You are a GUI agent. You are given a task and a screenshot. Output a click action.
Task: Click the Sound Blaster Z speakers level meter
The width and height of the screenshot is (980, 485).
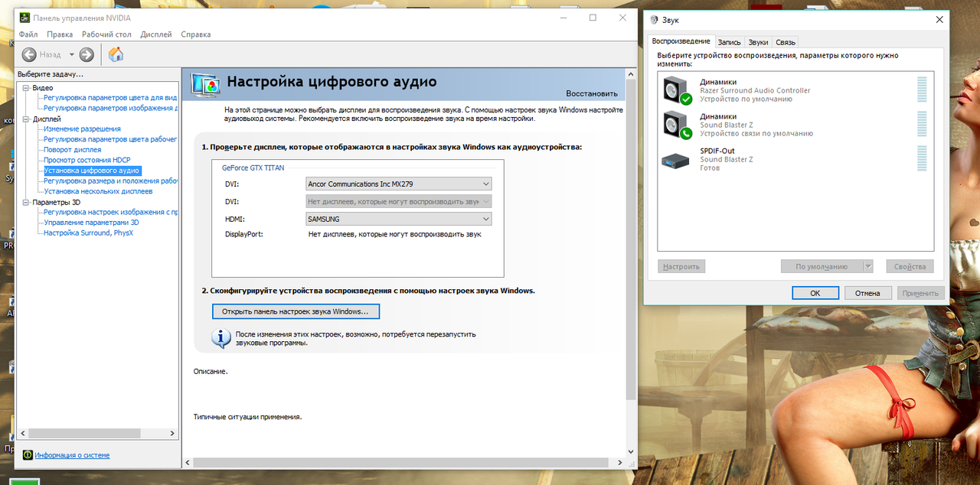pos(922,125)
